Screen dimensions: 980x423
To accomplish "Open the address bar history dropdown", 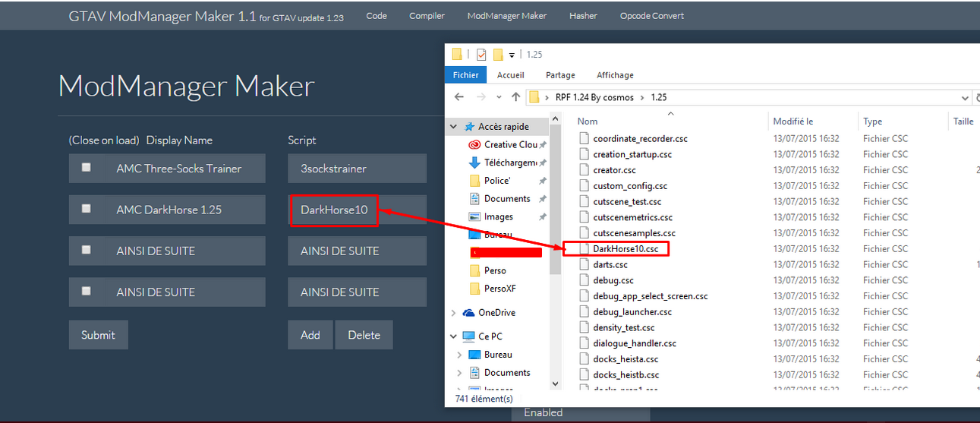I will click(965, 97).
